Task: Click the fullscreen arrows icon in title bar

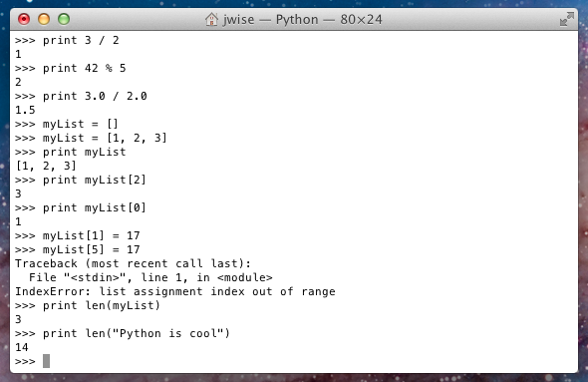Action: pos(567,19)
